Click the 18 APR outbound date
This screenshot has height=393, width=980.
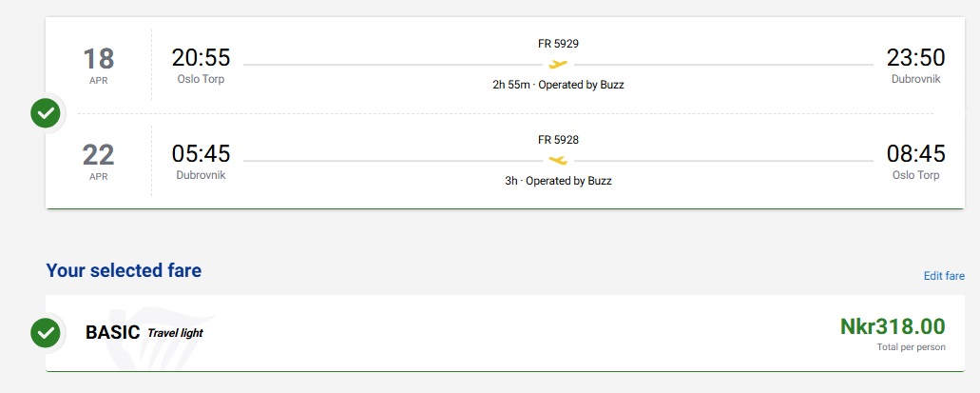99,65
